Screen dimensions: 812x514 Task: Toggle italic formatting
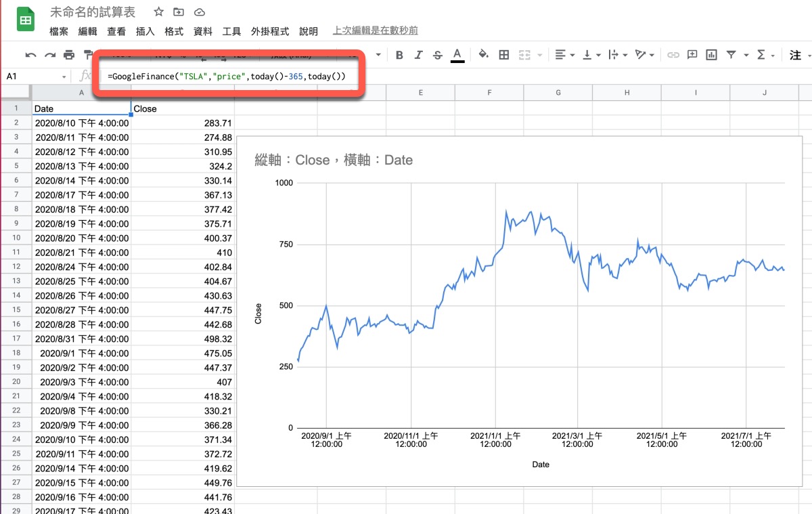418,55
